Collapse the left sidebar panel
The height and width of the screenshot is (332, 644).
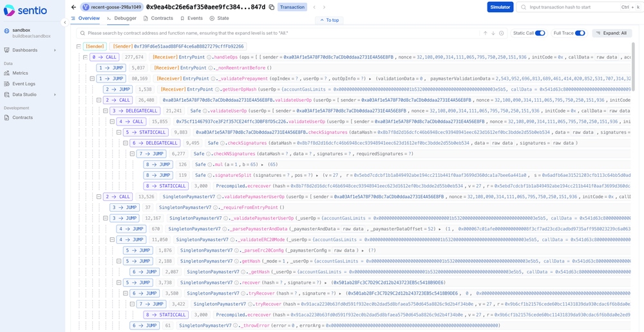coord(64,22)
